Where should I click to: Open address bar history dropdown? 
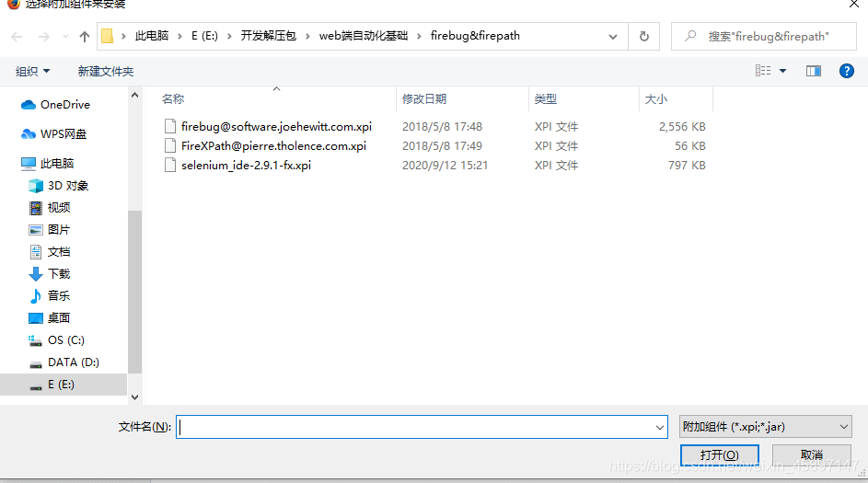[613, 37]
